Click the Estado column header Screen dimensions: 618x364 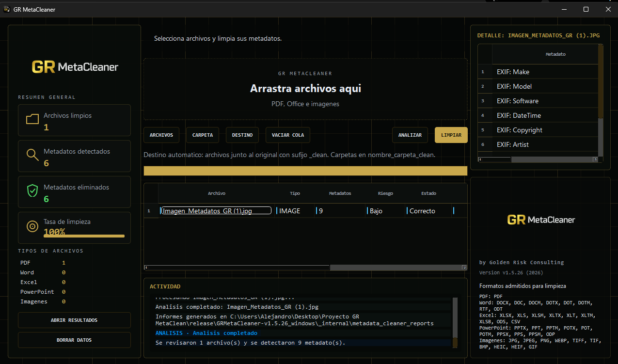428,193
